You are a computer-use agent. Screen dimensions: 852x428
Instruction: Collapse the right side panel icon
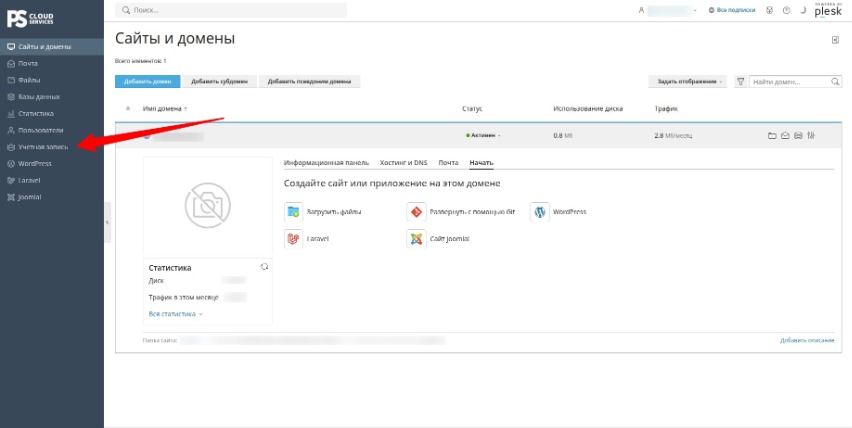[836, 40]
